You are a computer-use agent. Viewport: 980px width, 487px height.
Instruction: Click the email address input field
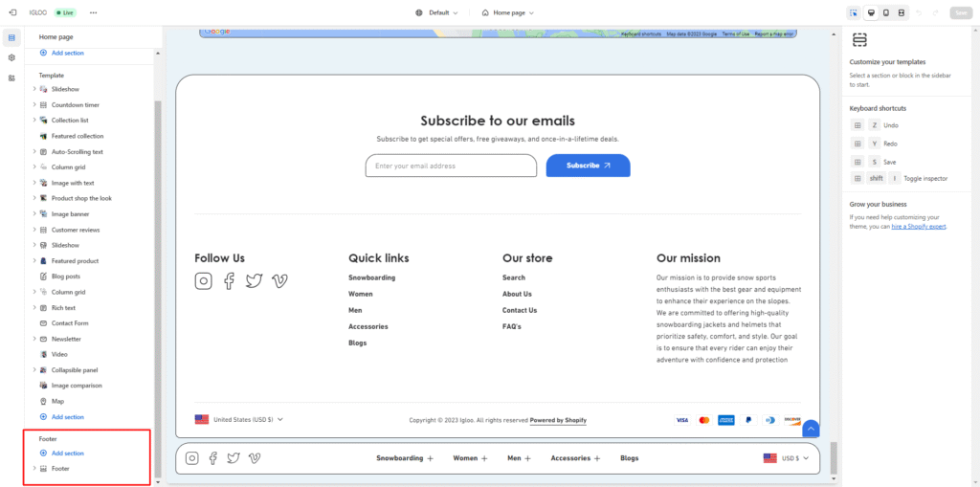coord(451,166)
